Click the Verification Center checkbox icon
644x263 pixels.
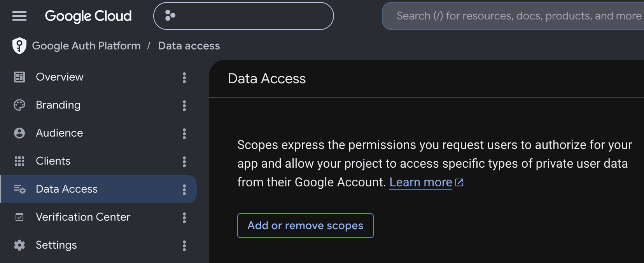coord(19,217)
